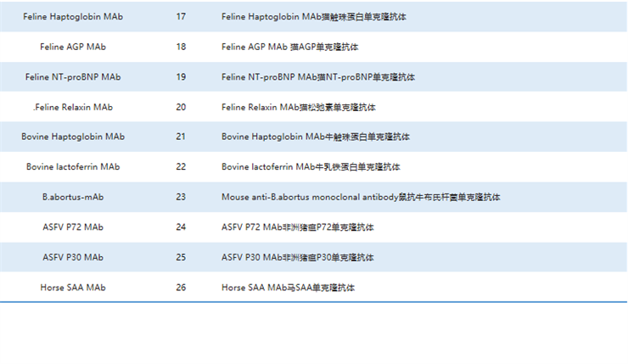Click the Horse SAA MAb name cell

click(x=73, y=288)
